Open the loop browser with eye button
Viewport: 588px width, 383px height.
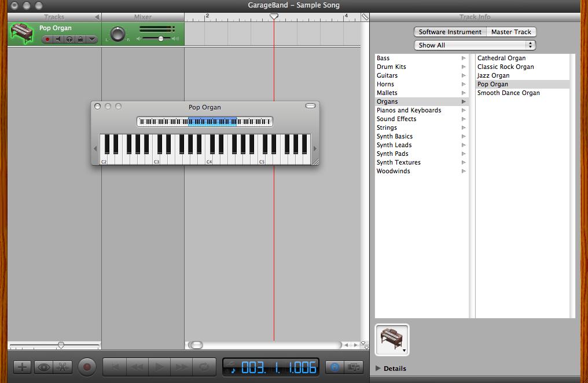coord(43,367)
